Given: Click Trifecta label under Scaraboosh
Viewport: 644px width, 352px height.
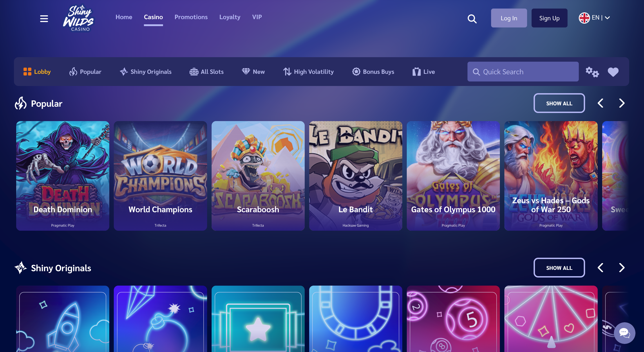Looking at the screenshot, I should [258, 226].
